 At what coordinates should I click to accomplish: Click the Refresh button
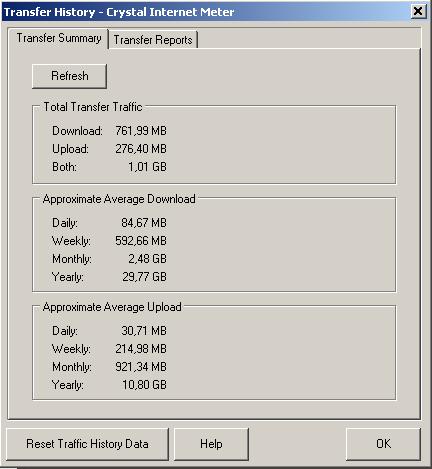[69, 76]
